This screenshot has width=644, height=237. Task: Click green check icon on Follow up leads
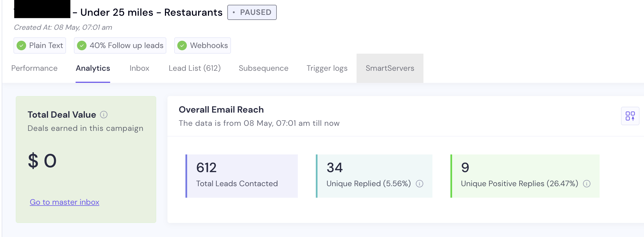point(82,45)
